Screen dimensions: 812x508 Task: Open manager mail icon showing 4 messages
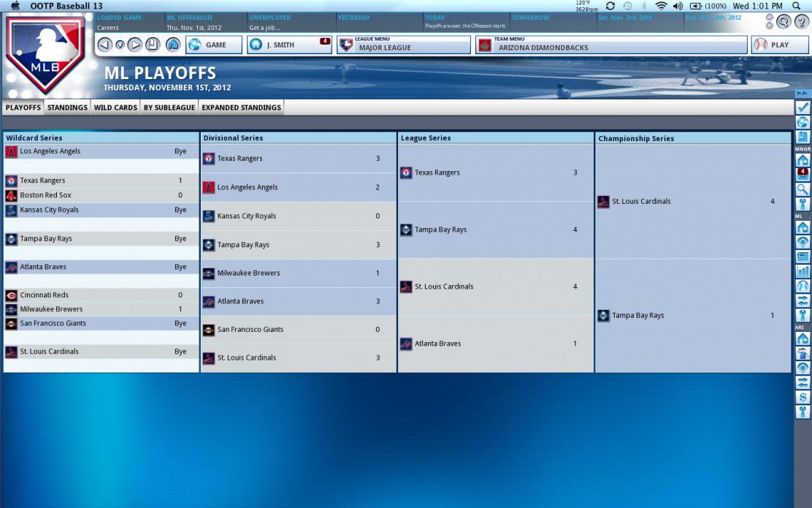(803, 175)
